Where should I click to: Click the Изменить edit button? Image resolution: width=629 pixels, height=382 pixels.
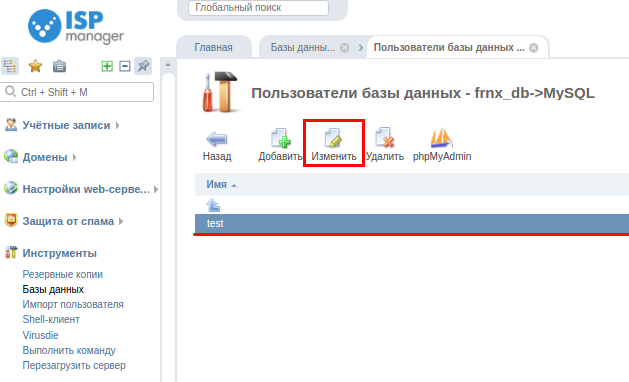tap(334, 144)
